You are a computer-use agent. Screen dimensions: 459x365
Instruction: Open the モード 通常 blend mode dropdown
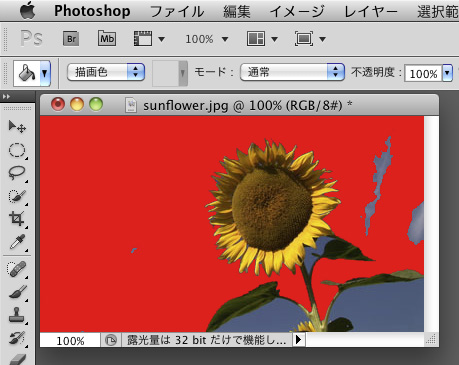tap(292, 72)
